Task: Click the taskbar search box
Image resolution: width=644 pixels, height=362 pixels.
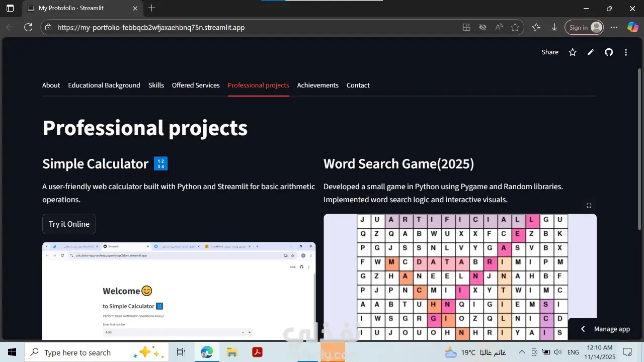Action: pos(97,352)
